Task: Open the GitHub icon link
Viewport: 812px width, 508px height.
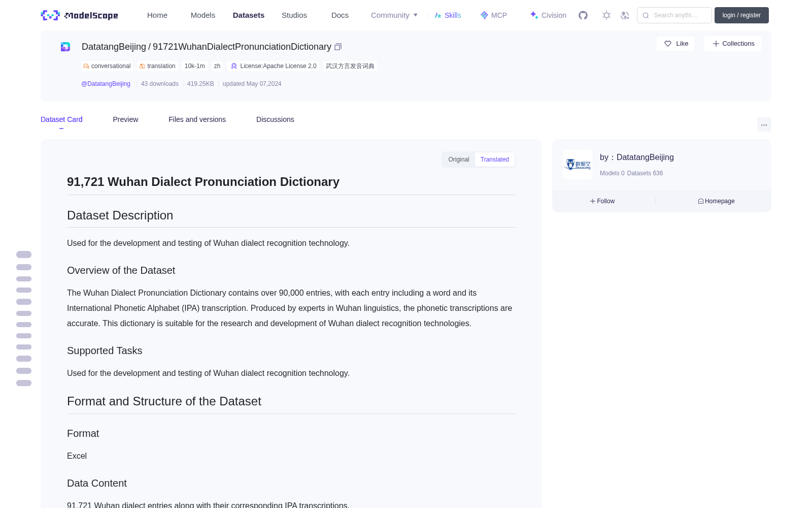Action: coord(583,15)
